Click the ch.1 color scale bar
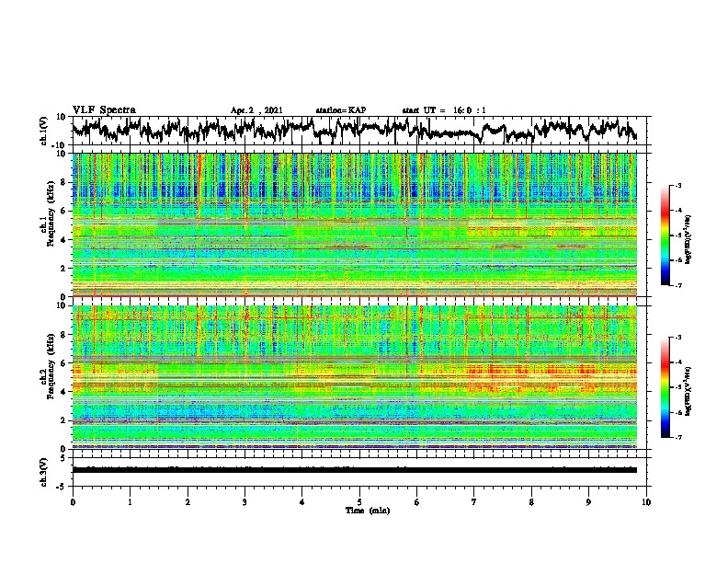 click(665, 236)
